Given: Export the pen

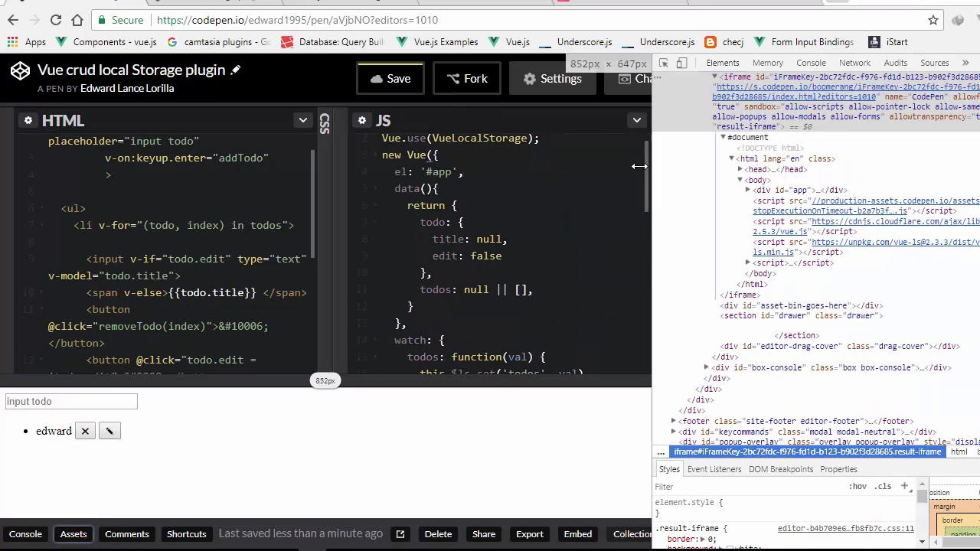Looking at the screenshot, I should pos(529,534).
